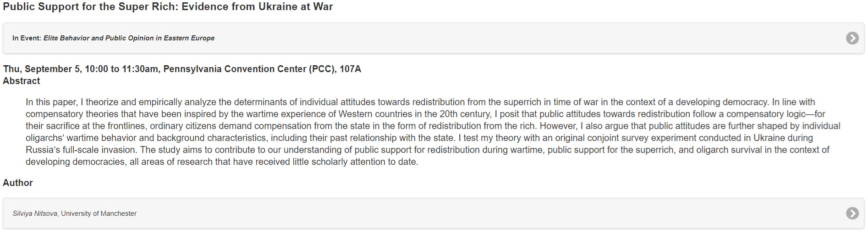Image resolution: width=868 pixels, height=236 pixels.
Task: Click the Author section heading
Action: 18,183
